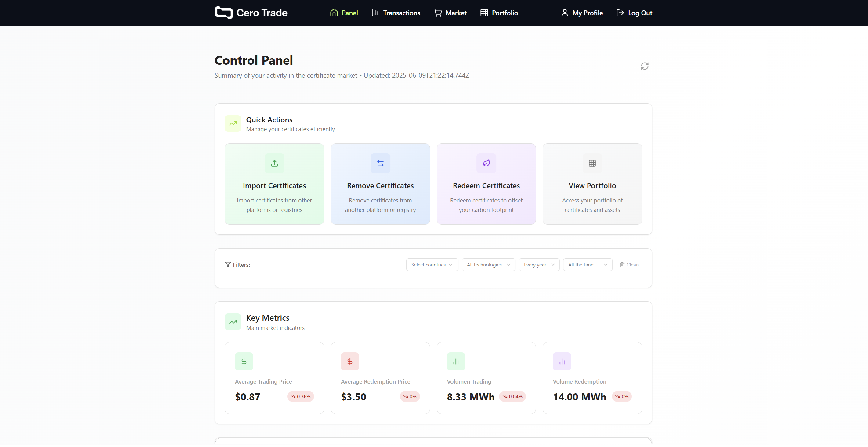The width and height of the screenshot is (868, 447).
Task: Switch to the Transactions tab
Action: point(396,13)
